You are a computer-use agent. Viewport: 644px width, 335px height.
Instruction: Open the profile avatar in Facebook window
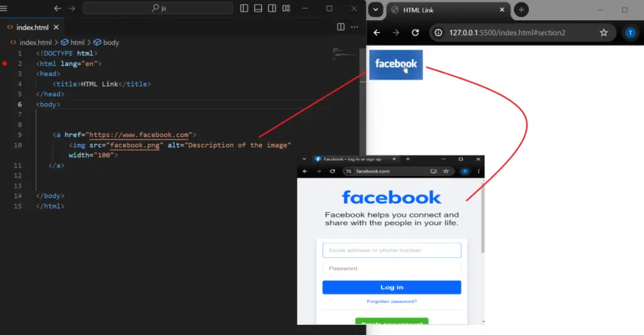point(465,171)
